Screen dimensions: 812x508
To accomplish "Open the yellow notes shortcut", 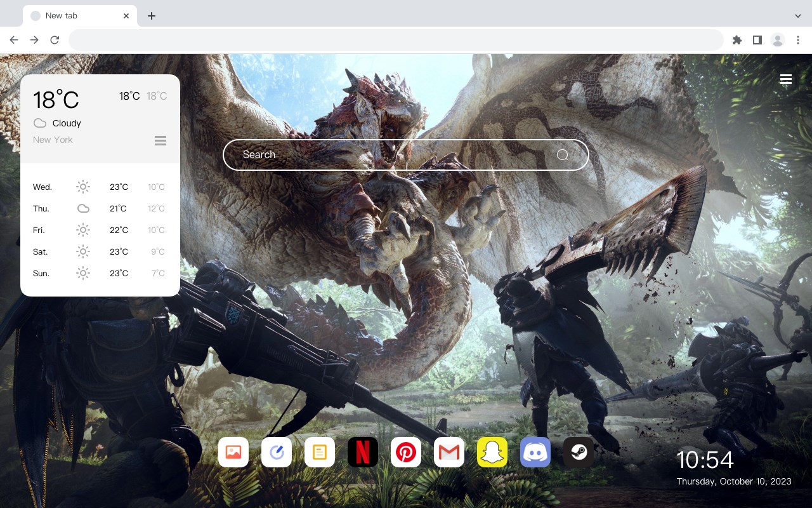I will (320, 452).
